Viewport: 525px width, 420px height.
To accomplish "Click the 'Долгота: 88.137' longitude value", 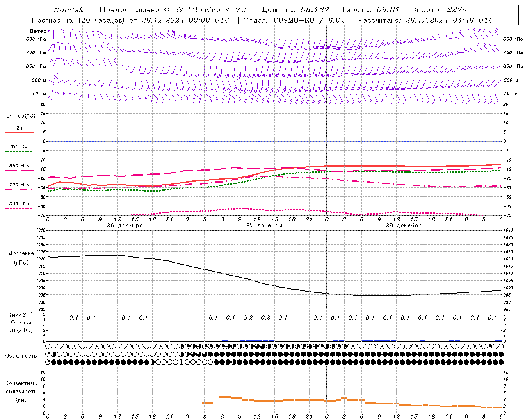I will pyautogui.click(x=295, y=10).
